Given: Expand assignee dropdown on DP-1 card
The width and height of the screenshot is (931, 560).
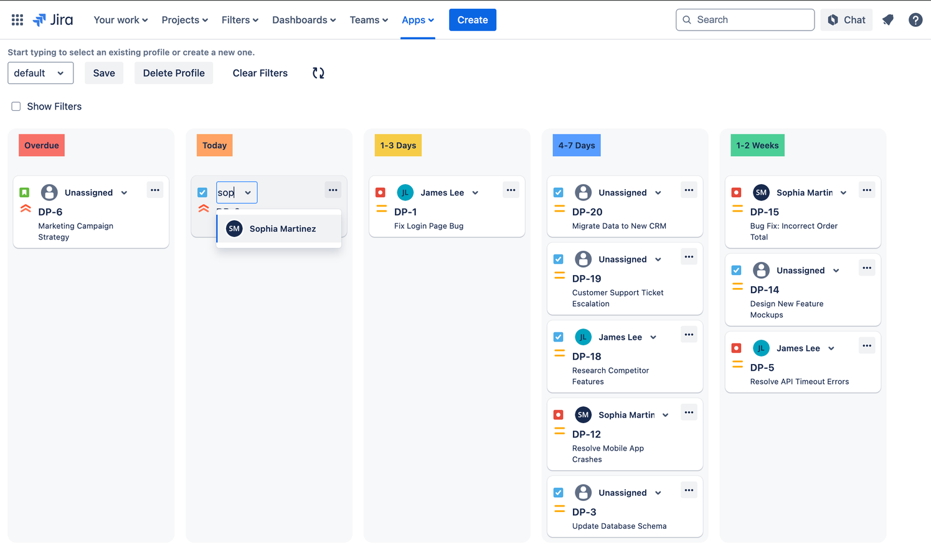Looking at the screenshot, I should click(x=476, y=193).
